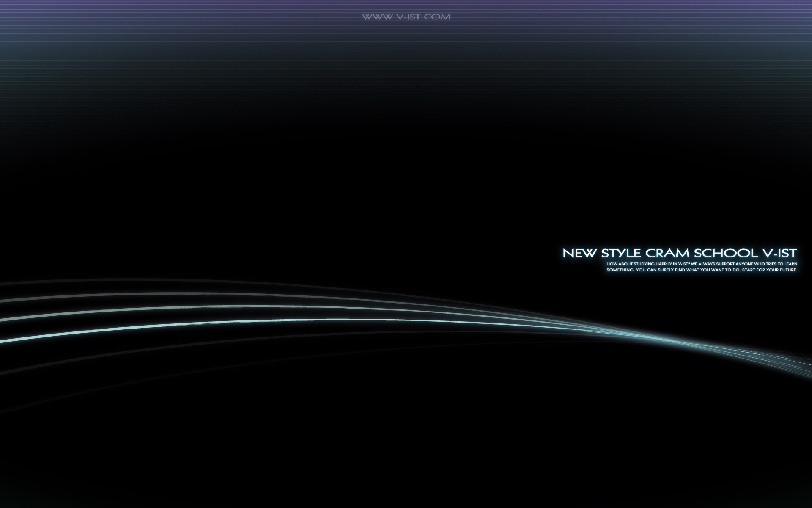Click the words TRIES TO LEARN

(783, 264)
